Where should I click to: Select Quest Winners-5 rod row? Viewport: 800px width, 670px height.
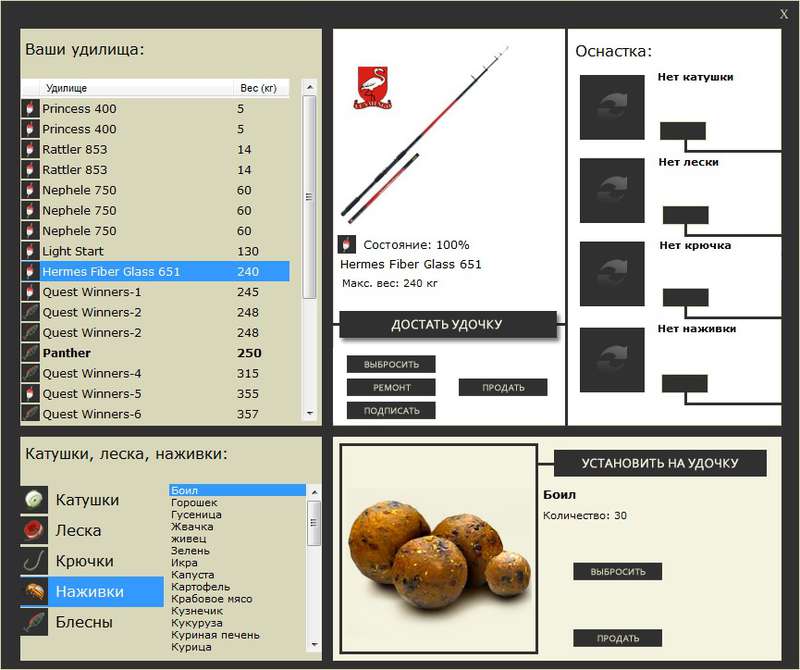[x=155, y=393]
